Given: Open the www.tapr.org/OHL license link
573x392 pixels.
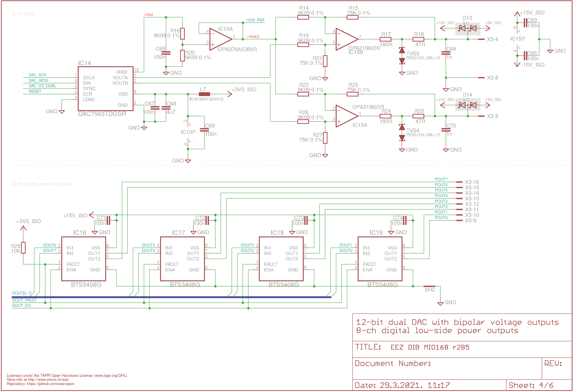Looking at the screenshot, I should [x=111, y=376].
